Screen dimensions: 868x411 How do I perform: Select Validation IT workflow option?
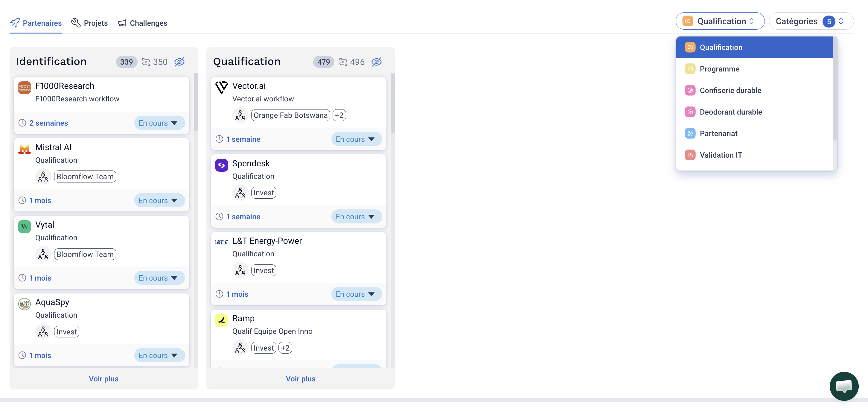click(754, 155)
